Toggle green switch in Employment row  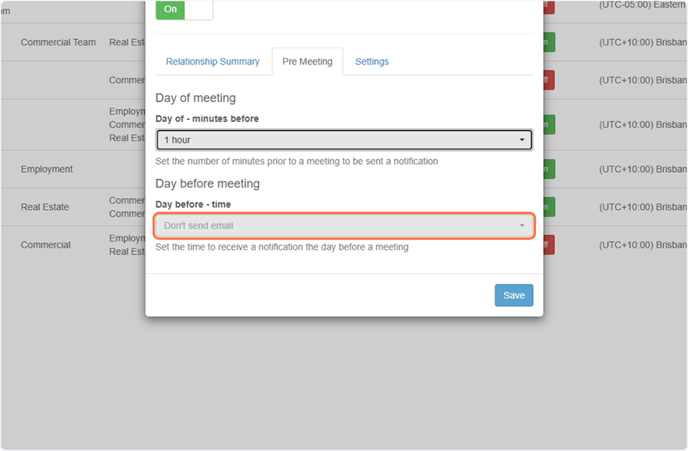click(549, 169)
